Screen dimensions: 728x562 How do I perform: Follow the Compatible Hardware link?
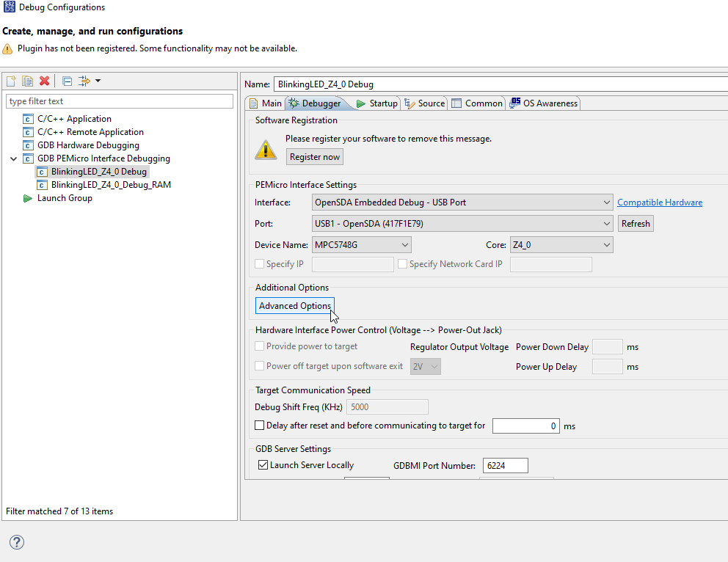pyautogui.click(x=659, y=202)
